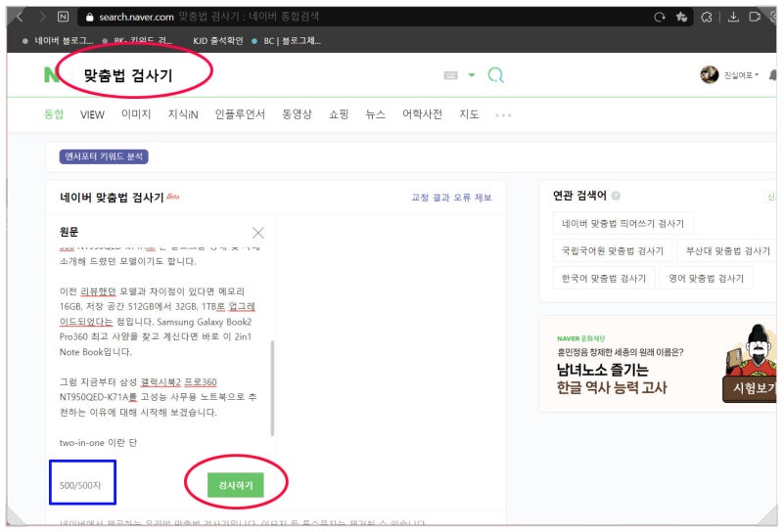Open the KJD 출석확인 bookmark

217,40
